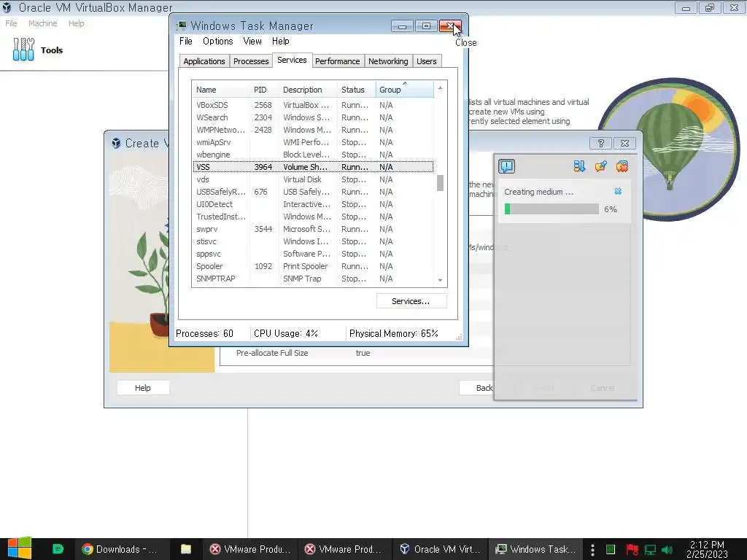Select the Spooler service row

click(313, 265)
